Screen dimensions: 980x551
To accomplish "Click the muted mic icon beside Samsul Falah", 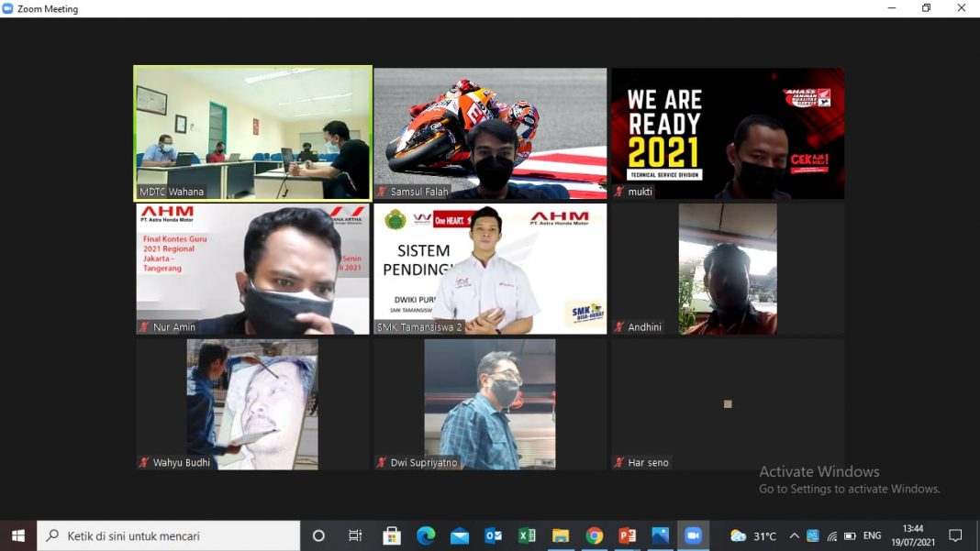I will [x=382, y=192].
